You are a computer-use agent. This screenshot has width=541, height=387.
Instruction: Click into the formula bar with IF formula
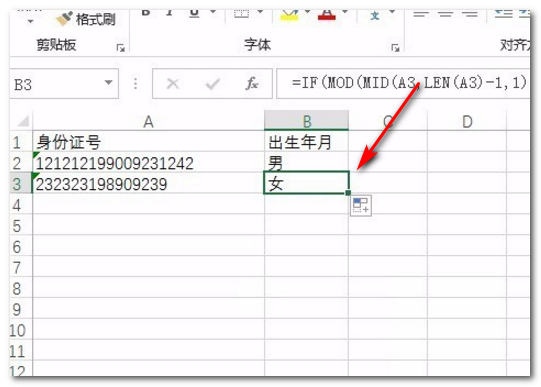pos(404,83)
